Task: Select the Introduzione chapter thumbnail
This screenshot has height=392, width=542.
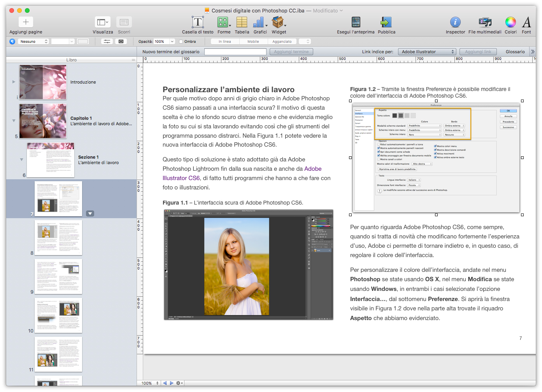Action: [x=43, y=82]
